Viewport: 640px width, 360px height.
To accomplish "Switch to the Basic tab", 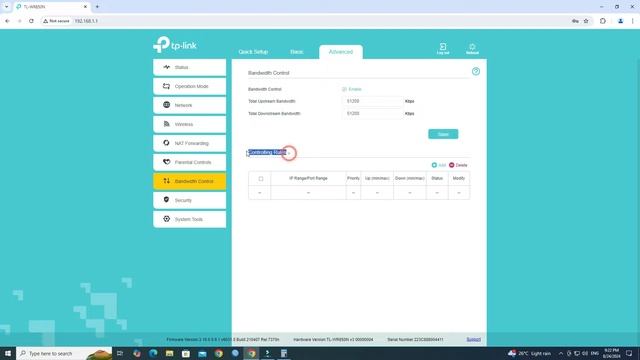I will click(x=297, y=52).
